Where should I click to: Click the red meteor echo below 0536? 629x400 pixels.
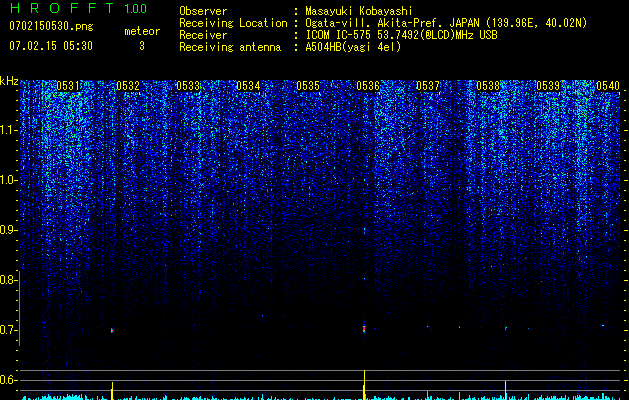(x=364, y=329)
